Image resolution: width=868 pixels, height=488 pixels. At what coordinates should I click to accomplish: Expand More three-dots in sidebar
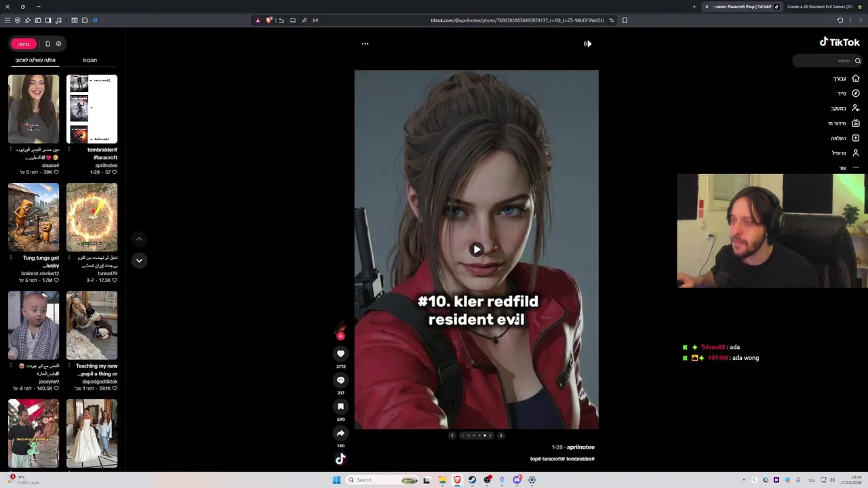tap(856, 167)
